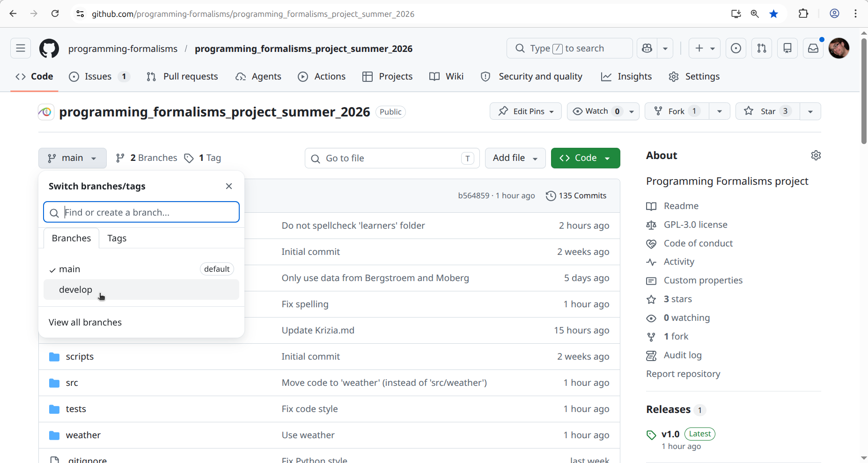Open the repositories shortcut icon in header
The height and width of the screenshot is (463, 868).
tap(787, 48)
